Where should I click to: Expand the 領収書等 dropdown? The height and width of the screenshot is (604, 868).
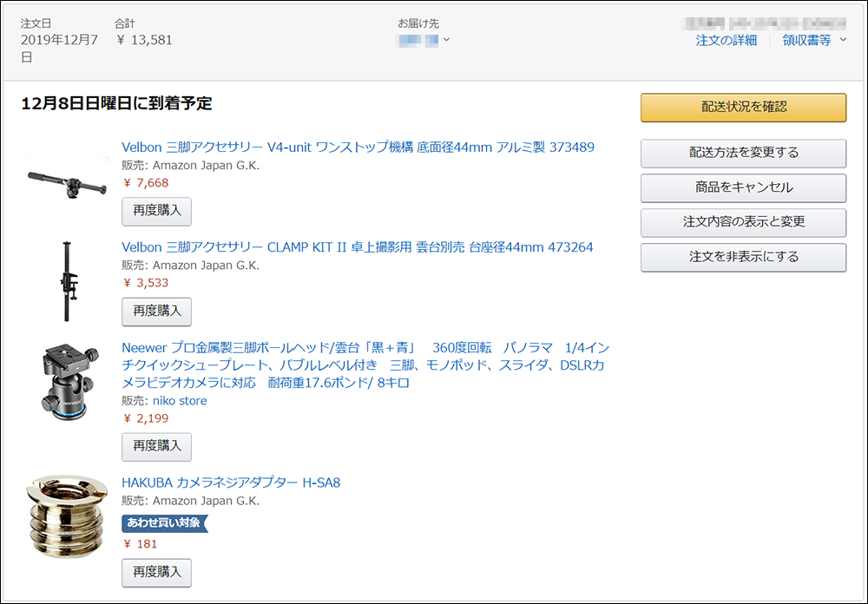coord(814,41)
